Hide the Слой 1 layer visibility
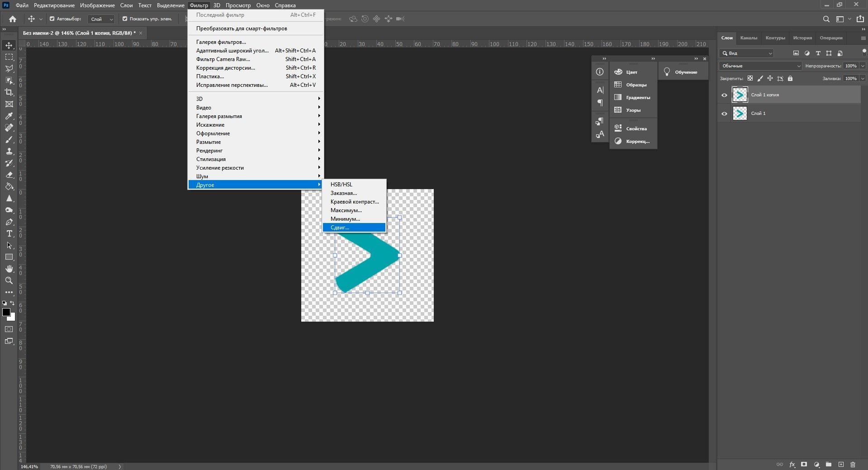868x470 pixels. point(724,114)
